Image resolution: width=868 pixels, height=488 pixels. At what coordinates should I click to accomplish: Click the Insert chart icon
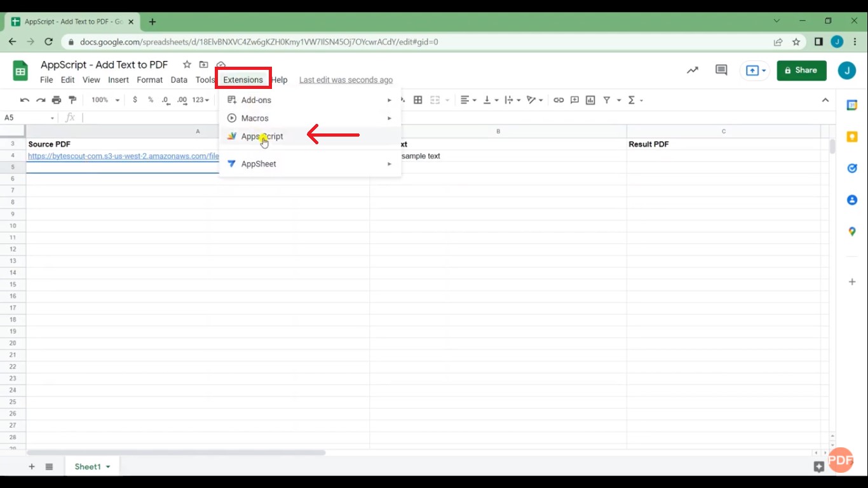(590, 100)
